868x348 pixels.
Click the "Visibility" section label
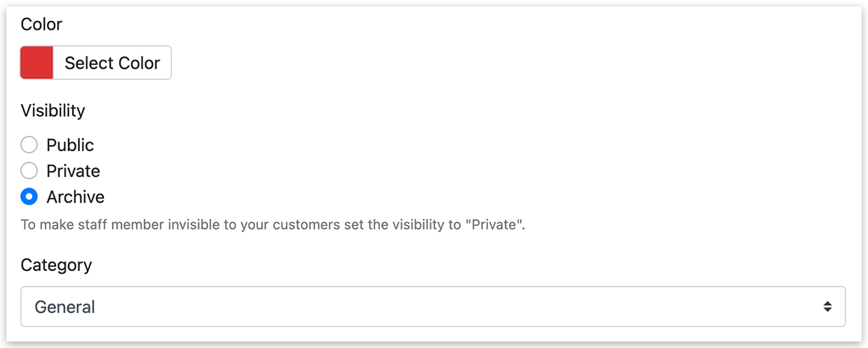(53, 111)
